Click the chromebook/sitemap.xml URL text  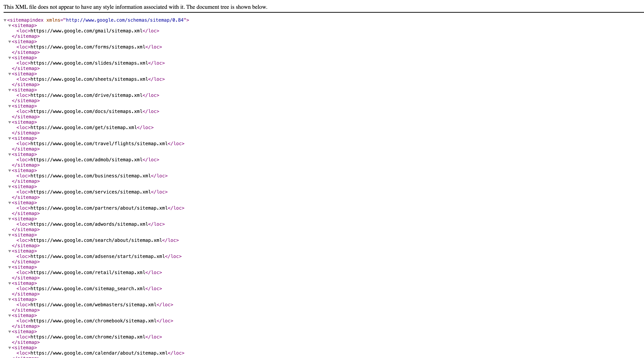pos(94,321)
